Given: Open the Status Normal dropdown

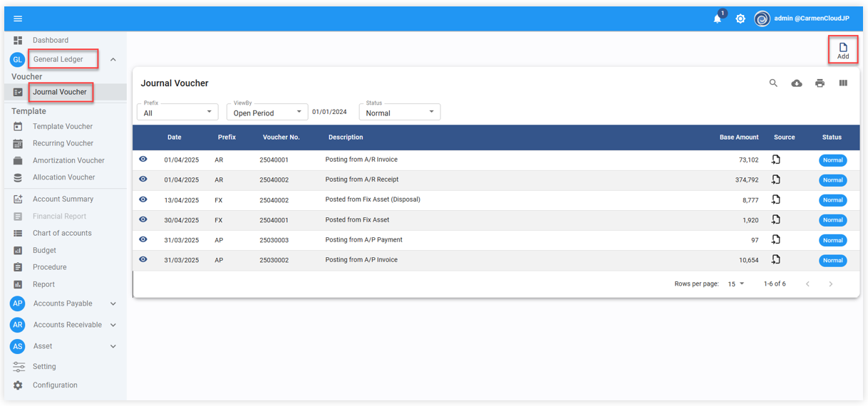Looking at the screenshot, I should coord(399,113).
